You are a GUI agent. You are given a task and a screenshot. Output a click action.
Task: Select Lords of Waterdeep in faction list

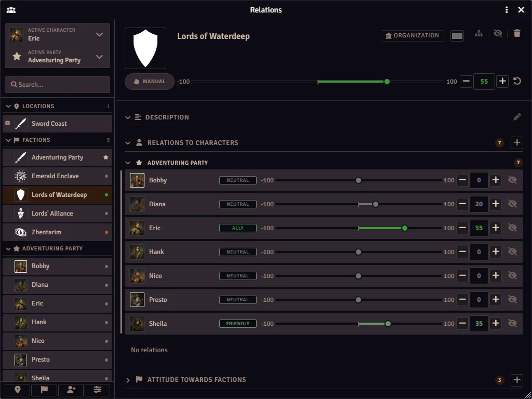click(x=57, y=195)
